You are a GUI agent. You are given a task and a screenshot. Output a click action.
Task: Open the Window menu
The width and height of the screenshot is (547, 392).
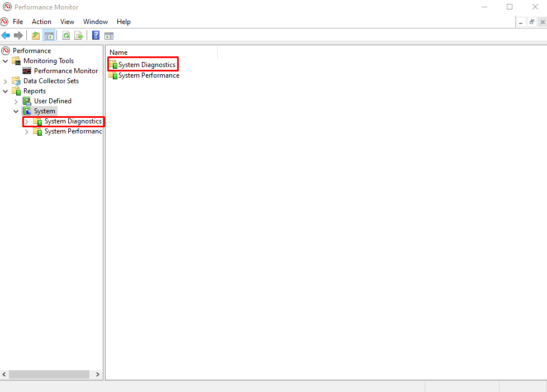pyautogui.click(x=95, y=21)
